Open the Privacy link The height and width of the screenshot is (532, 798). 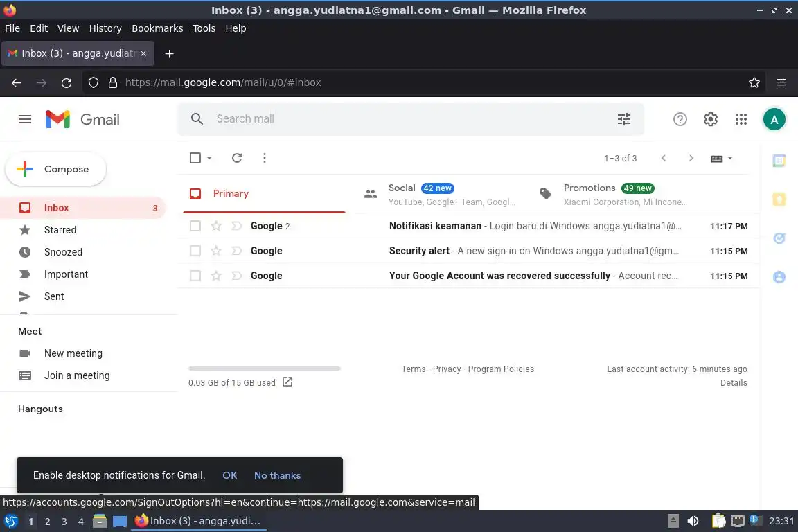447,369
